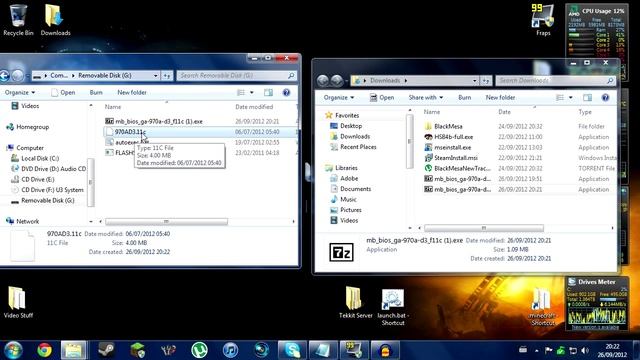640x360 pixels.
Task: Show preview pane in Downloads window
Action: (x=587, y=98)
